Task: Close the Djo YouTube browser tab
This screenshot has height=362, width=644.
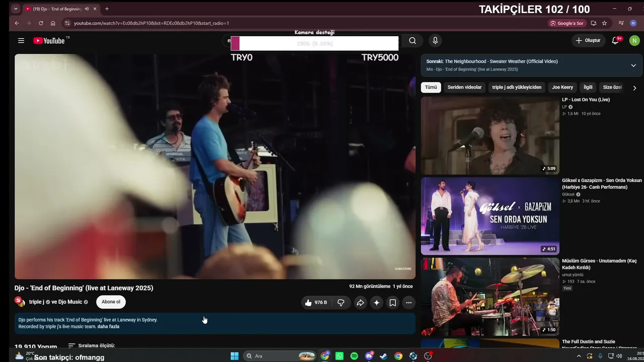Action: click(x=96, y=9)
